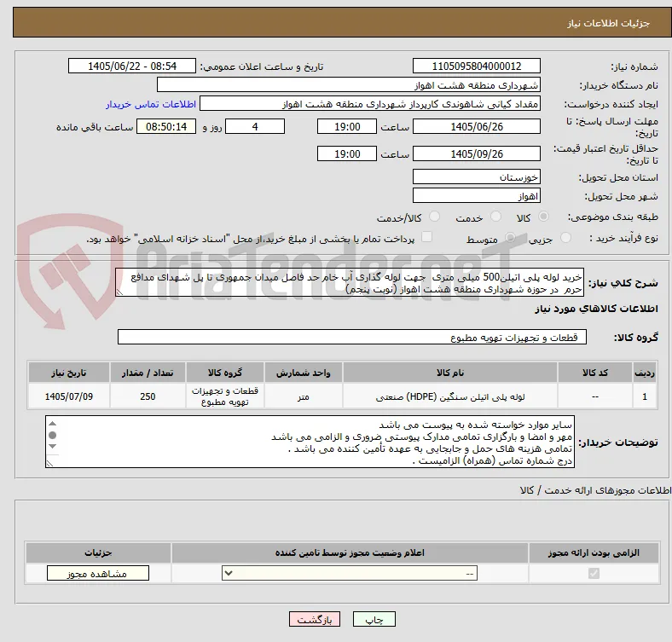
Task: Click the شماره نیاز number field
Action: (x=476, y=66)
